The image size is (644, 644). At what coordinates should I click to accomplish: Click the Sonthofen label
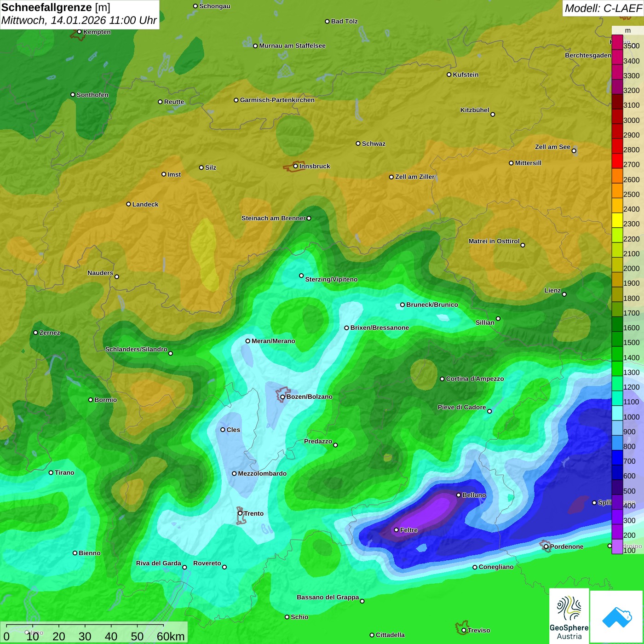[92, 95]
